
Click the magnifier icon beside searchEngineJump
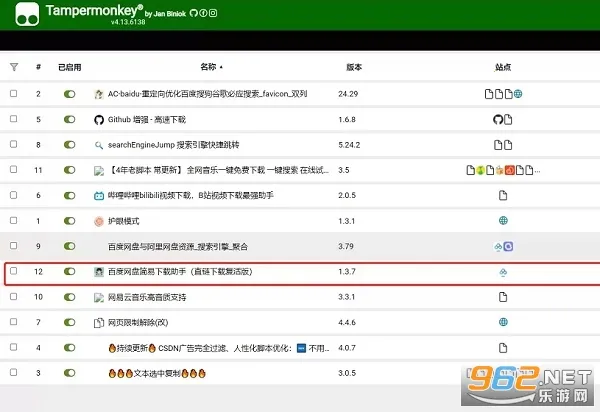tap(99, 145)
